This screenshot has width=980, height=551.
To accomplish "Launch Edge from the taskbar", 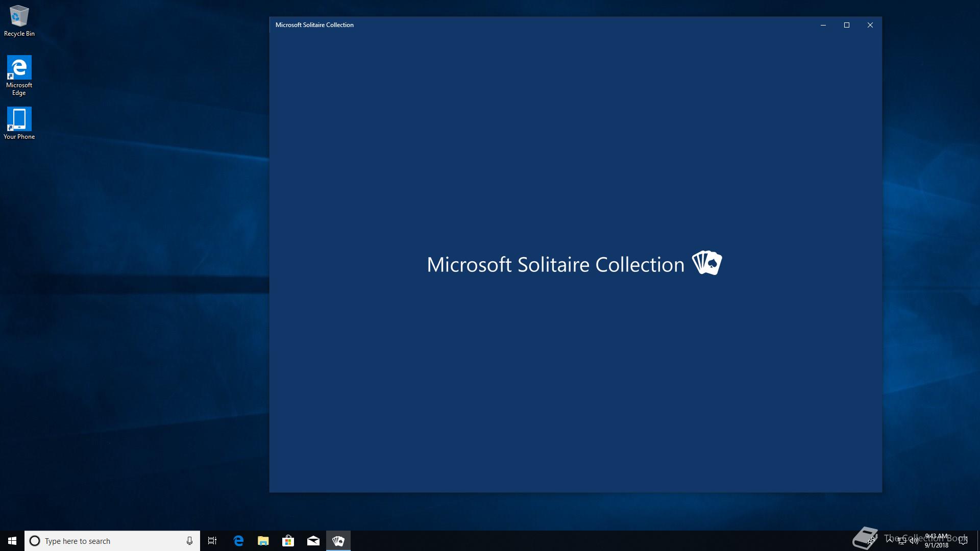I will coord(238,541).
